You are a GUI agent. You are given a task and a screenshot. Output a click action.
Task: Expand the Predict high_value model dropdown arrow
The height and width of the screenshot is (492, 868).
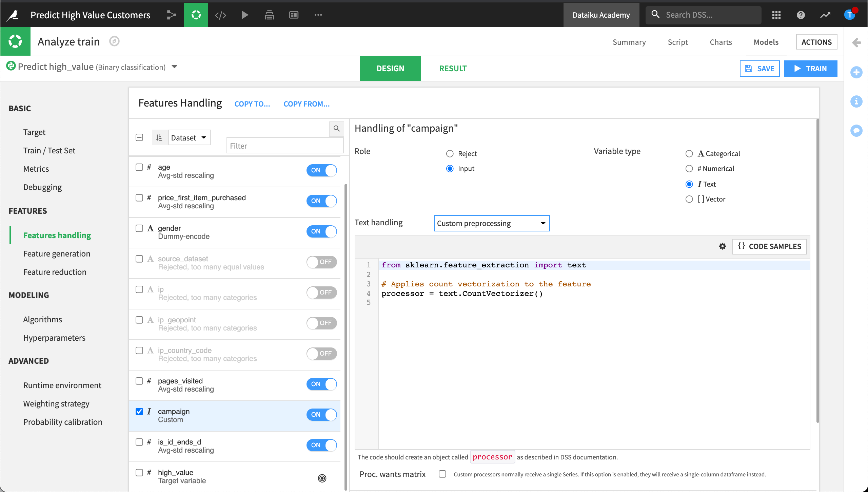click(x=175, y=67)
